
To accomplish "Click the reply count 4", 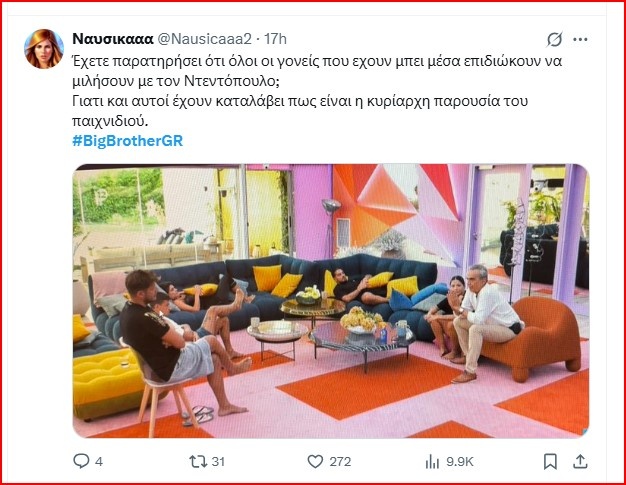I will tap(99, 462).
